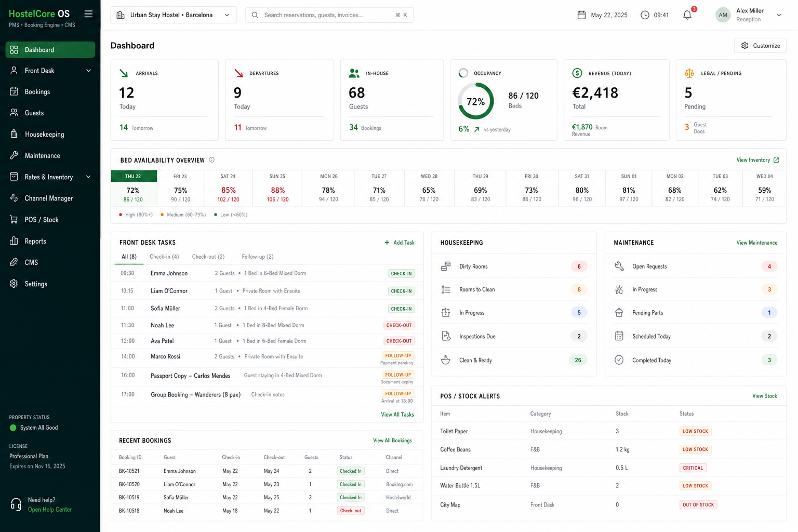Open the View All Tasks link
Viewport: 798px width, 532px height.
[x=397, y=415]
